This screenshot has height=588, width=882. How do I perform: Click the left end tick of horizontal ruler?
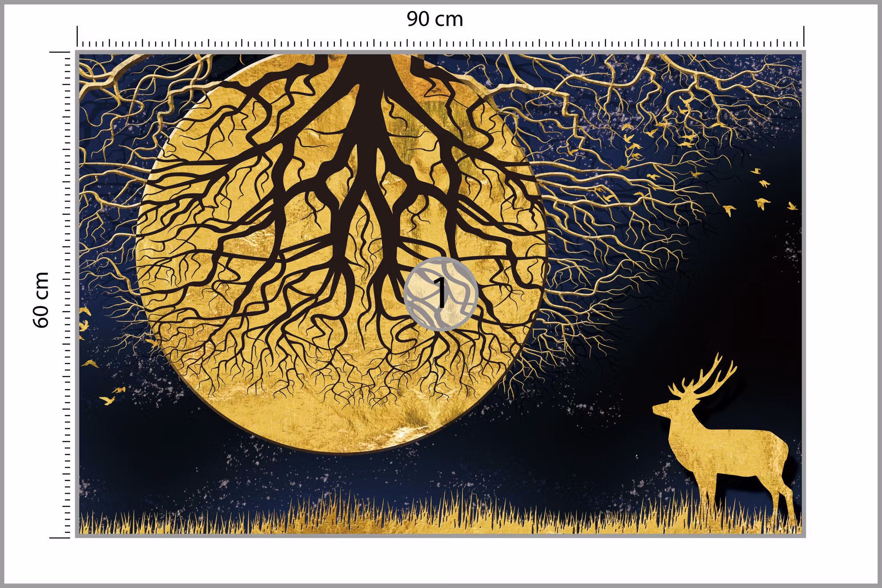click(78, 36)
